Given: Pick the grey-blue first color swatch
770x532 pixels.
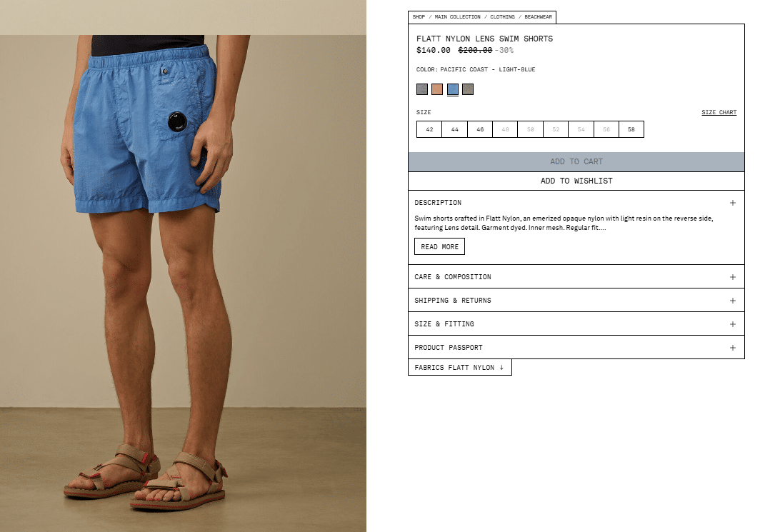Looking at the screenshot, I should point(422,89).
